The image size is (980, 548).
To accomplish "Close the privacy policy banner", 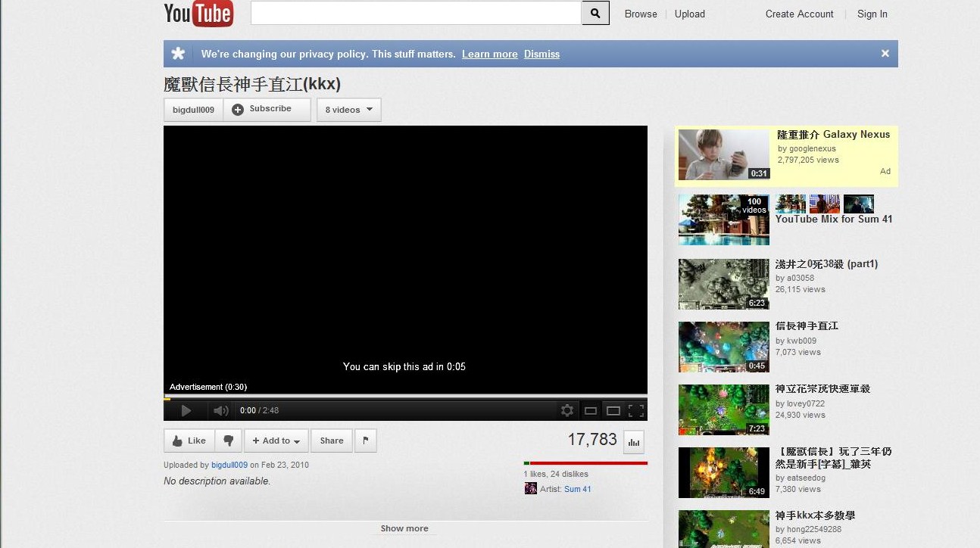I will pyautogui.click(x=885, y=54).
